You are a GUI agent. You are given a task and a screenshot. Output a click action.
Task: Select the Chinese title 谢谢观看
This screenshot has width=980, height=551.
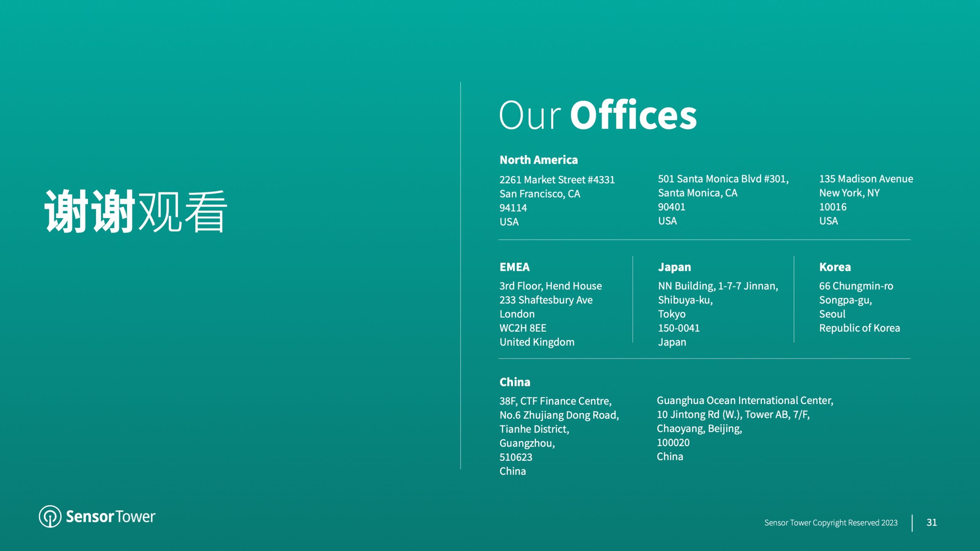(x=136, y=211)
